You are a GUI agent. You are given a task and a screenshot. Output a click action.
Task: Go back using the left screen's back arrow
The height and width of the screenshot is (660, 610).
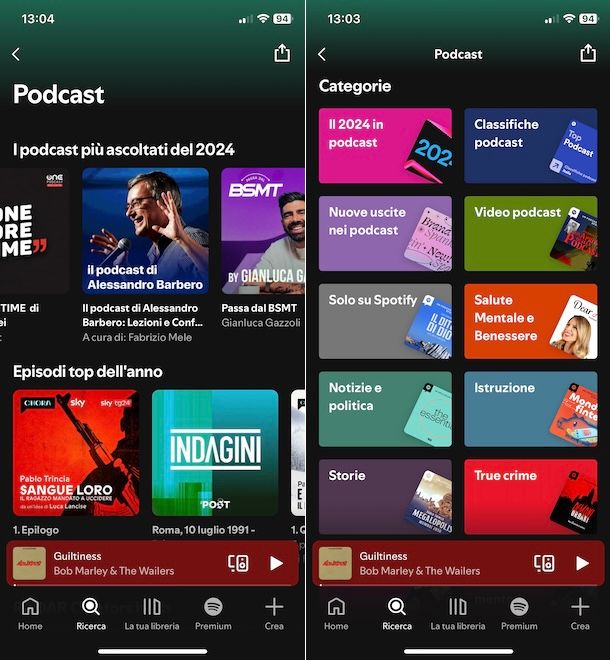[x=16, y=54]
